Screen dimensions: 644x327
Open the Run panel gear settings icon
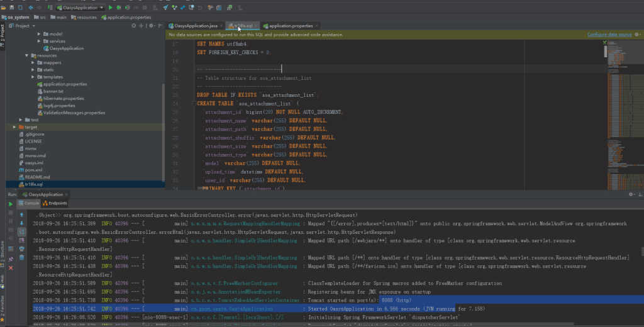(x=631, y=194)
